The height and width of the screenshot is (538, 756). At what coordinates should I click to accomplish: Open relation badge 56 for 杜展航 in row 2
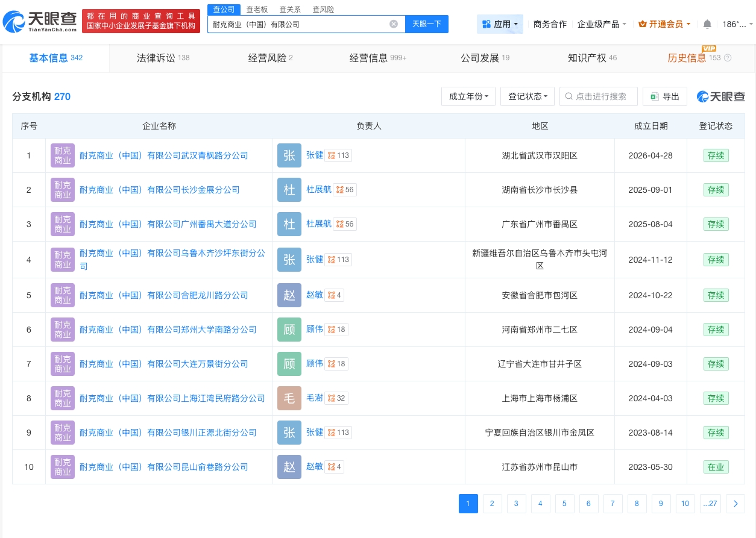tap(344, 190)
